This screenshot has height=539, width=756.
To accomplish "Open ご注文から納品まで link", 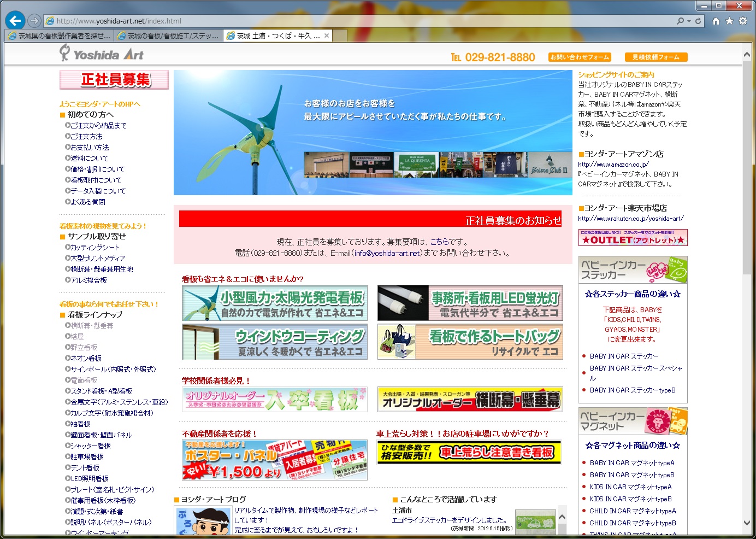I will (x=98, y=125).
